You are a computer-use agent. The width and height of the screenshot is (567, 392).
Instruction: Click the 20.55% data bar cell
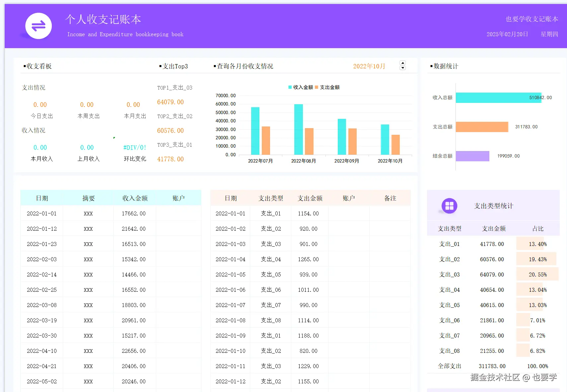pos(538,274)
